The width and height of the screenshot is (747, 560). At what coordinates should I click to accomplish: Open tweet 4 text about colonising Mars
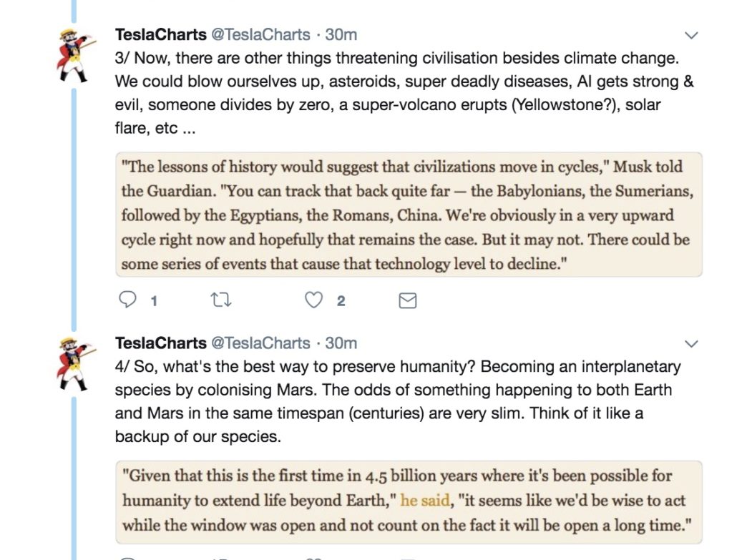[398, 401]
